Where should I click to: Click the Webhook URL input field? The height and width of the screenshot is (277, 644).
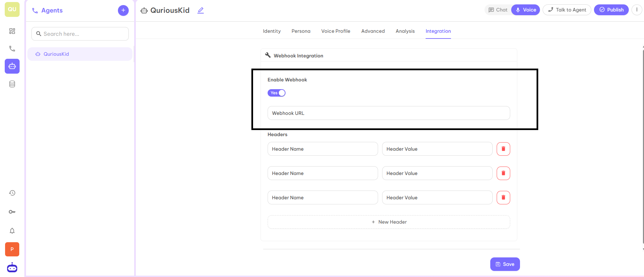(389, 113)
